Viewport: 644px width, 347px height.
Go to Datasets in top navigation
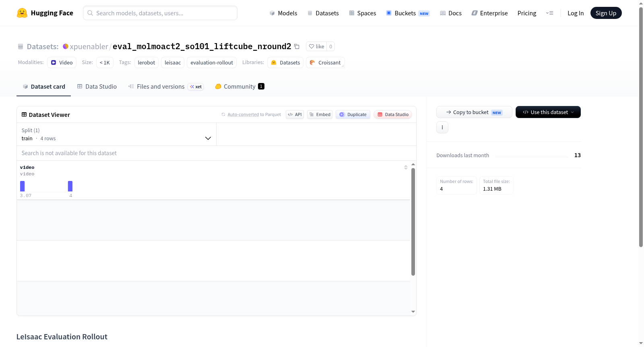(323, 13)
